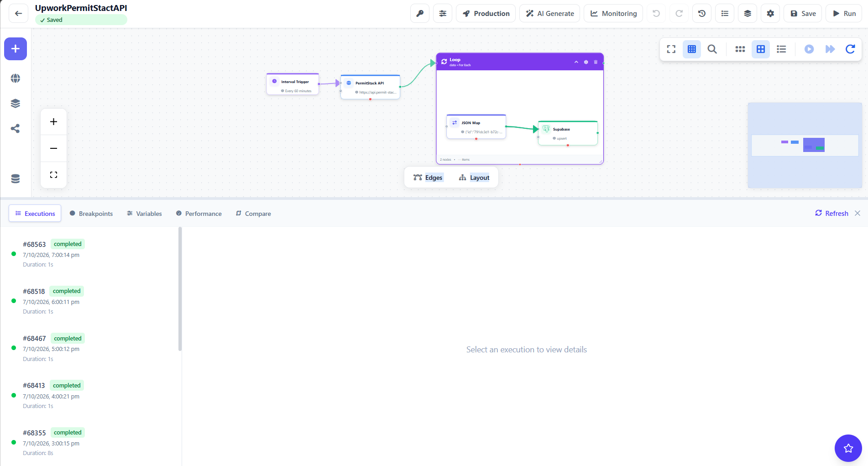
Task: Open the Layout options button
Action: pos(474,178)
